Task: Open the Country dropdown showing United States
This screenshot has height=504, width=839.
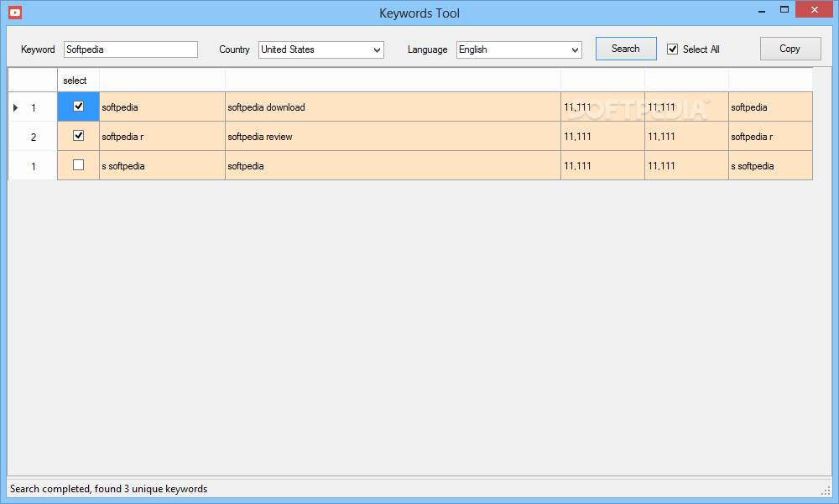Action: point(321,49)
